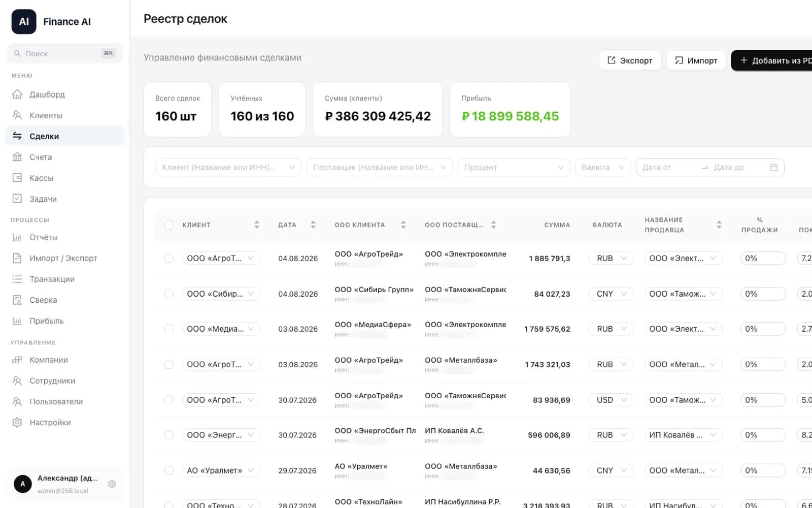The image size is (812, 508).
Task: Open the Процент filter dropdown
Action: pos(514,167)
